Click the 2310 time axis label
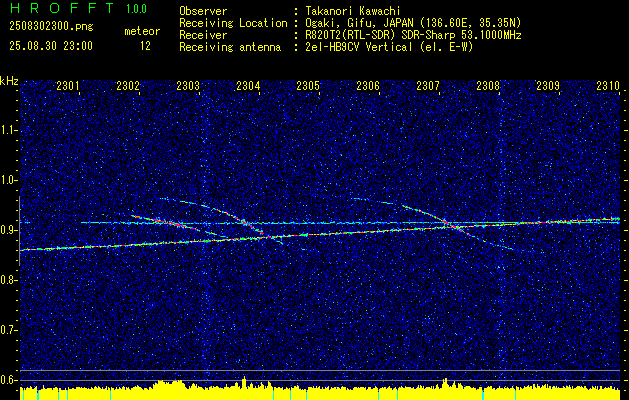 click(x=608, y=85)
